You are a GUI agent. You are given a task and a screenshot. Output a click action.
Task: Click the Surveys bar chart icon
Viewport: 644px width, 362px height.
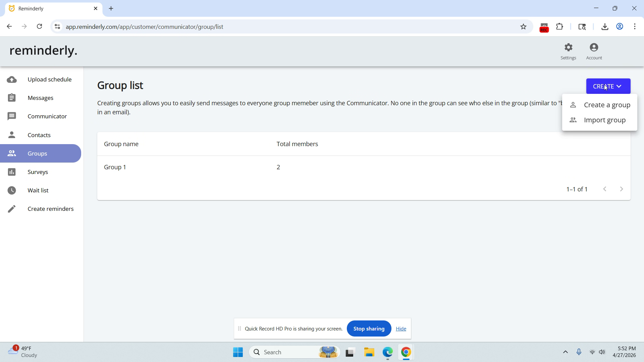pos(12,172)
